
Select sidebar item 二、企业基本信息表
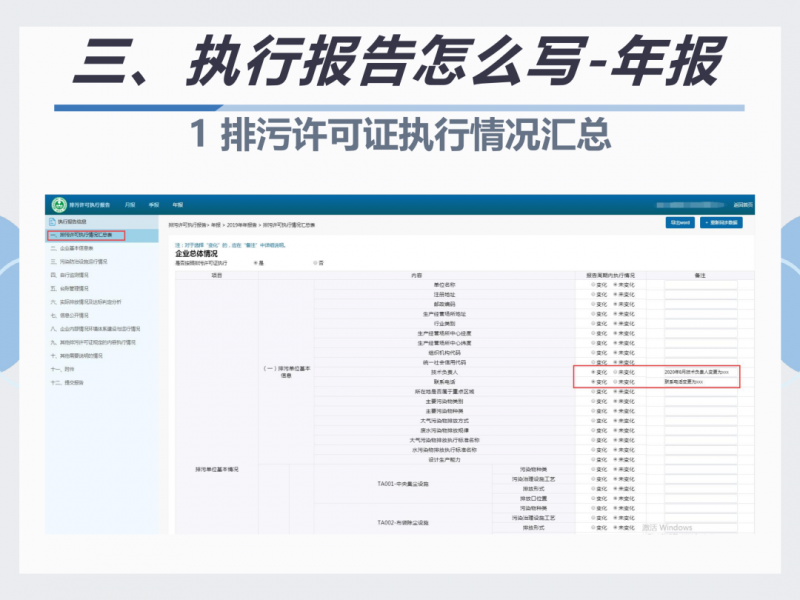72,248
